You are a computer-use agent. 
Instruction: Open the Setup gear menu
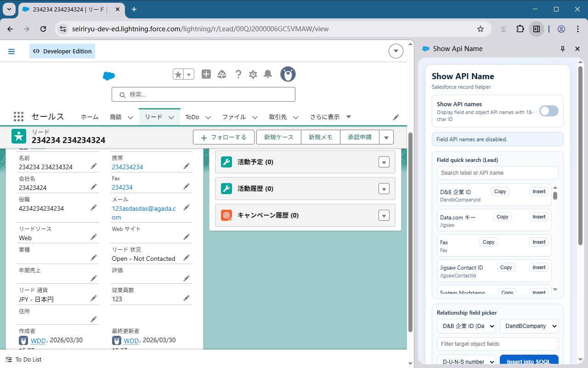point(253,74)
